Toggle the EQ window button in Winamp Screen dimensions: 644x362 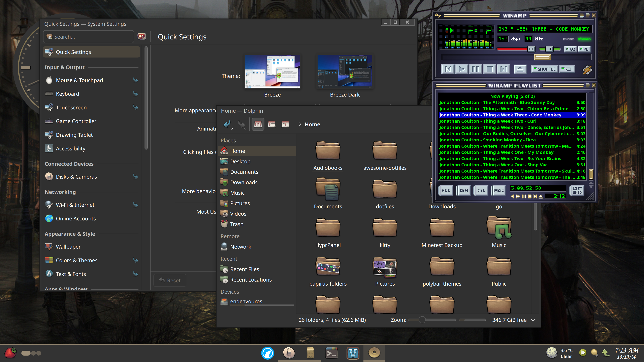570,49
